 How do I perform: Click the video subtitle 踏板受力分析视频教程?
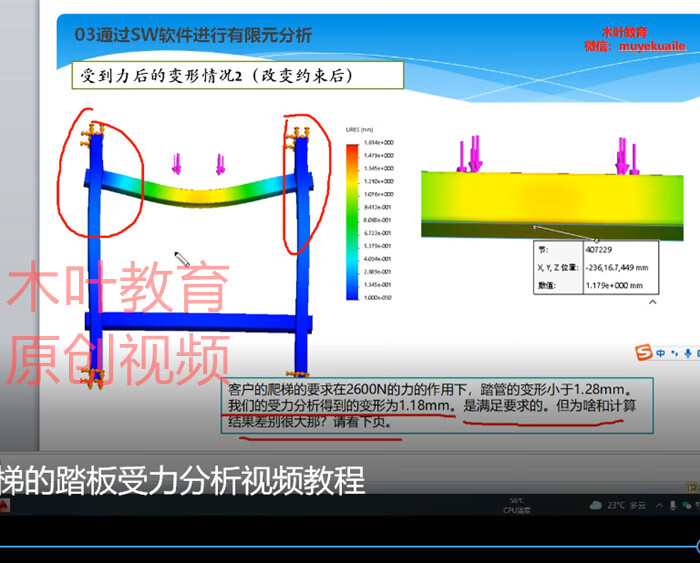pos(210,480)
